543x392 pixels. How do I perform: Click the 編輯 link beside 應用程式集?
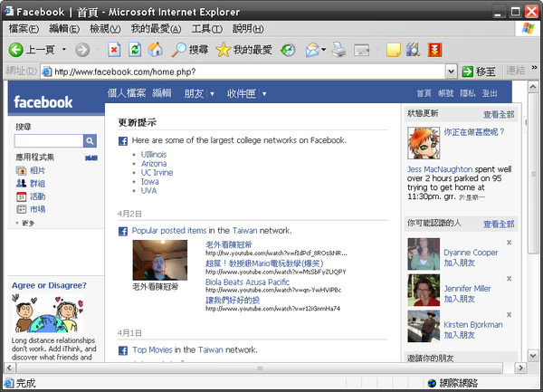coord(91,158)
